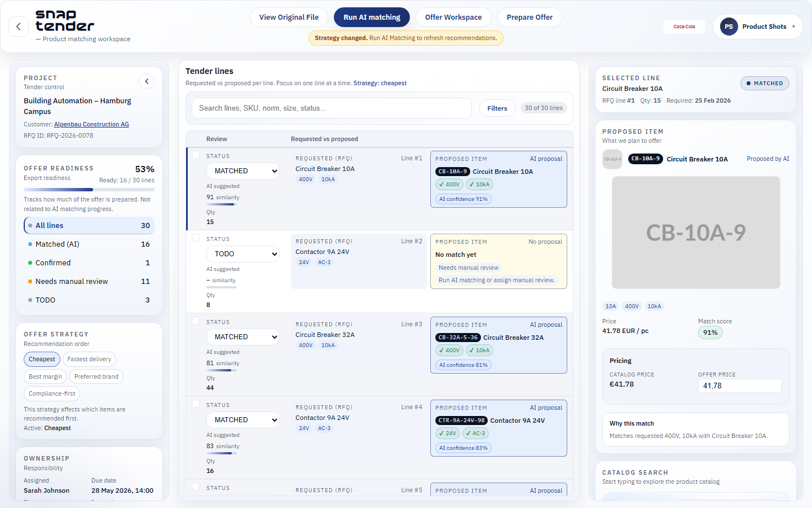
Task: Collapse the Project panel using its chevron icon
Action: pyautogui.click(x=147, y=81)
